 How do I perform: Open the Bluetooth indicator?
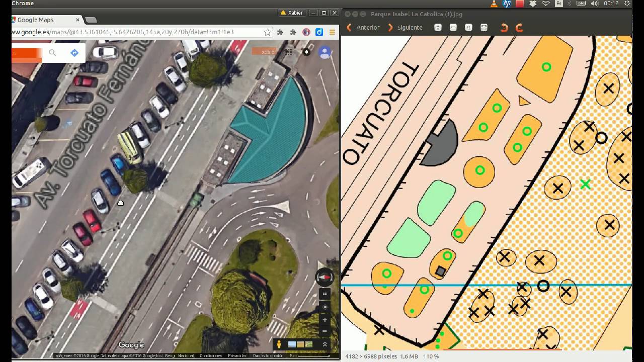click(x=570, y=4)
